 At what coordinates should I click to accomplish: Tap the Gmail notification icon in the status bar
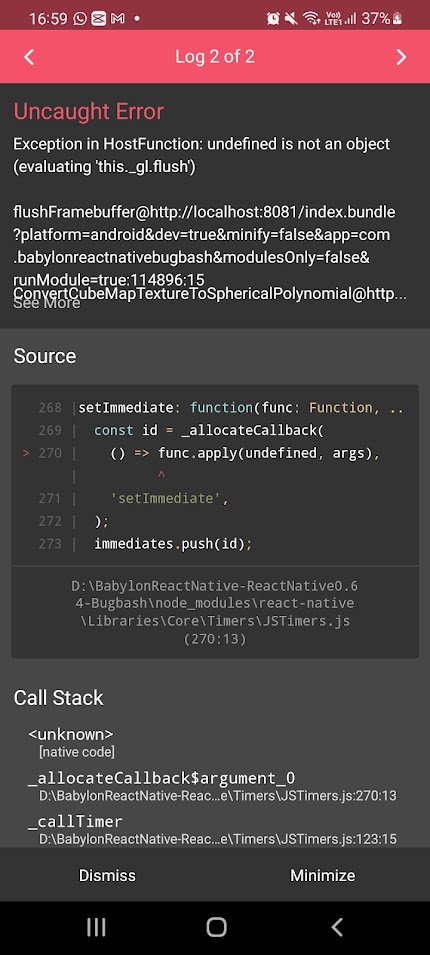click(118, 18)
